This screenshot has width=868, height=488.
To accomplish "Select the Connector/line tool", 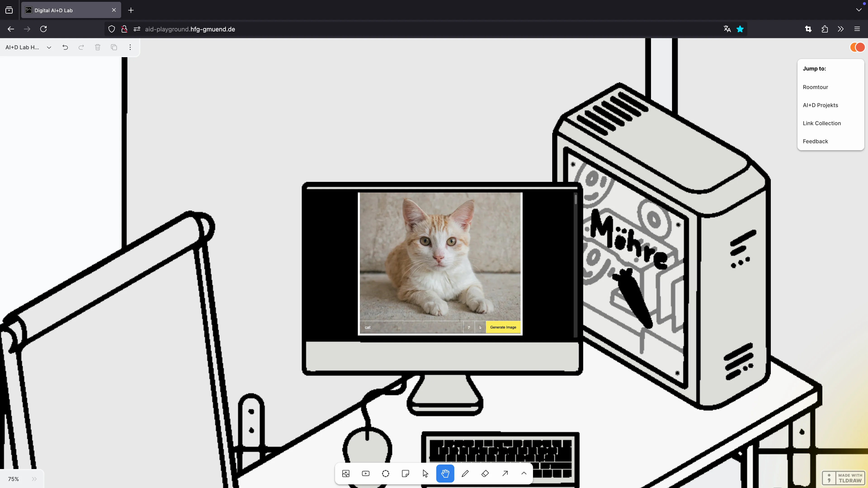I will pyautogui.click(x=505, y=474).
